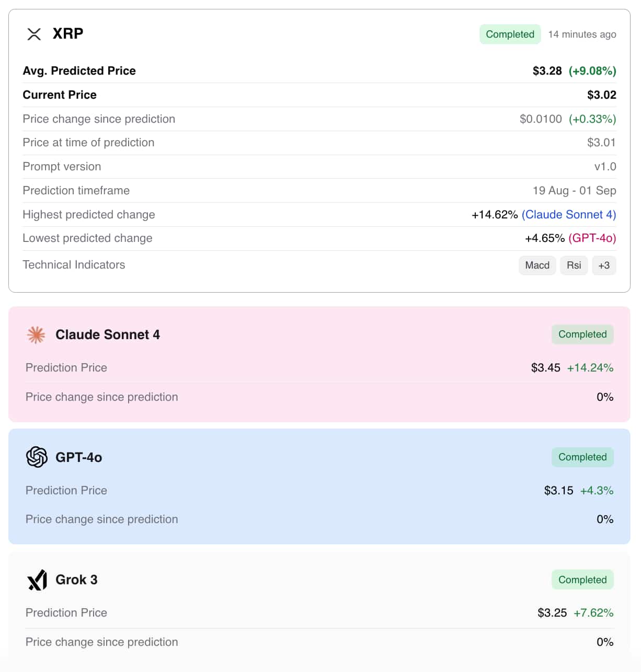This screenshot has height=672, width=641.
Task: Click the XRP card Completed status badge
Action: (x=510, y=34)
